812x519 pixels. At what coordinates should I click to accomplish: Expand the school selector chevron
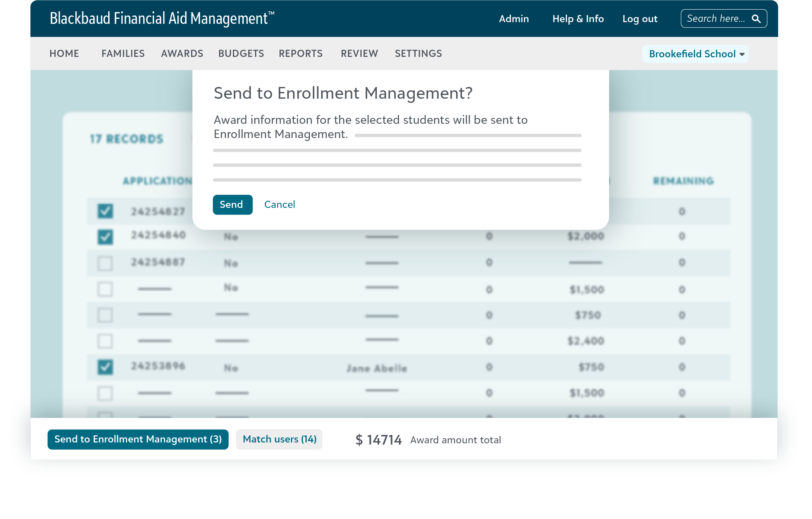[x=743, y=54]
